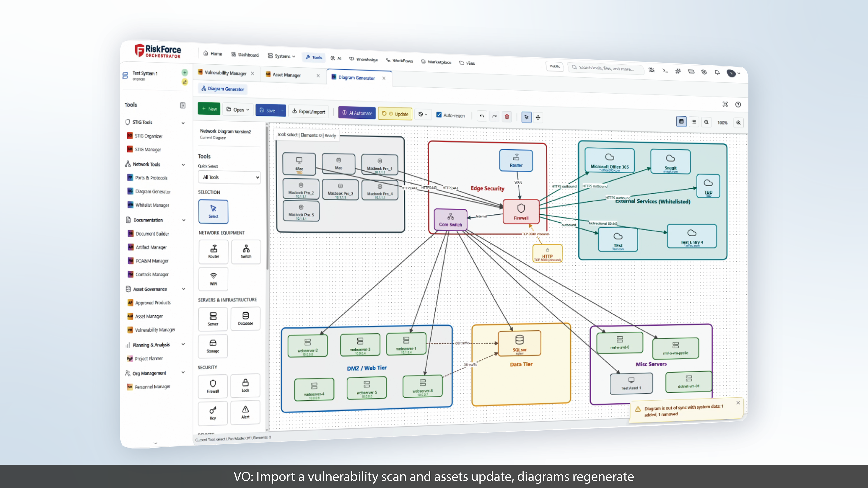Viewport: 868px width, 488px height.
Task: Click the red trash delete icon
Action: (507, 117)
